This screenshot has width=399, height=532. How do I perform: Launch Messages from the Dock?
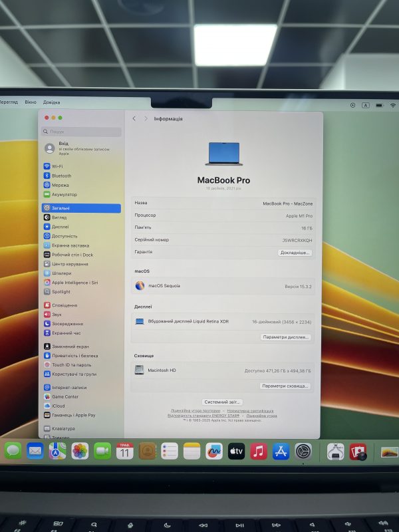pos(13,451)
